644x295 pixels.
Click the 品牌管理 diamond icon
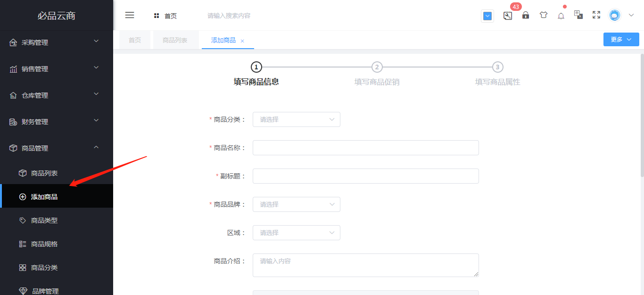(23, 291)
